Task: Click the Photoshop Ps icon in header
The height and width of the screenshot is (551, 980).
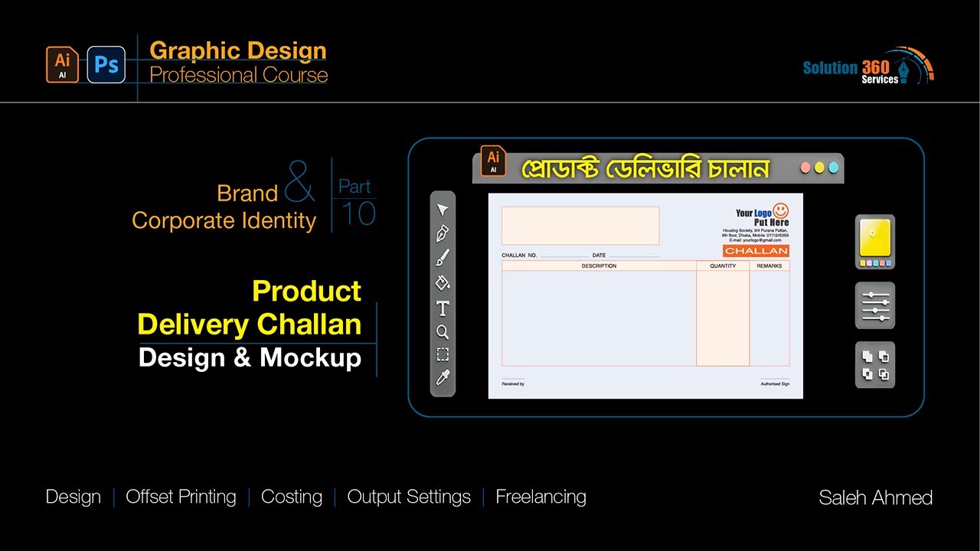Action: pos(106,64)
